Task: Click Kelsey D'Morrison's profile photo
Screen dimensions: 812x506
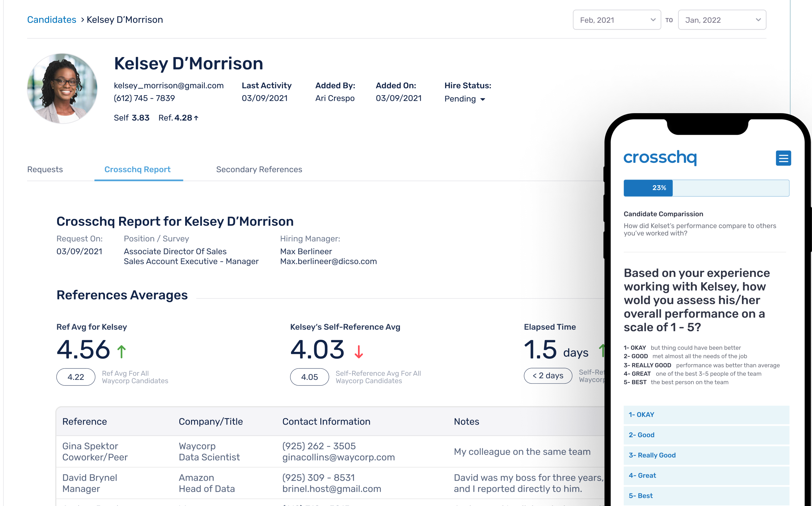Action: pyautogui.click(x=62, y=88)
